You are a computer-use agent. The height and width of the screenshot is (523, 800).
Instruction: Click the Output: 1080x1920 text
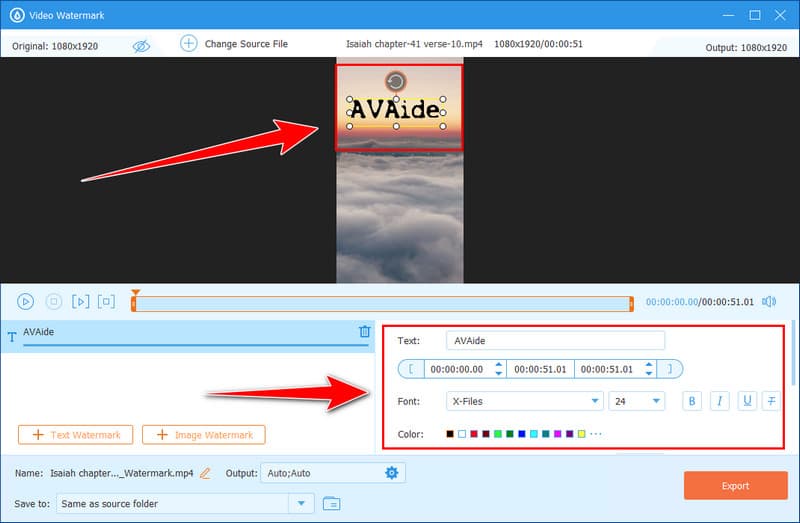[746, 47]
